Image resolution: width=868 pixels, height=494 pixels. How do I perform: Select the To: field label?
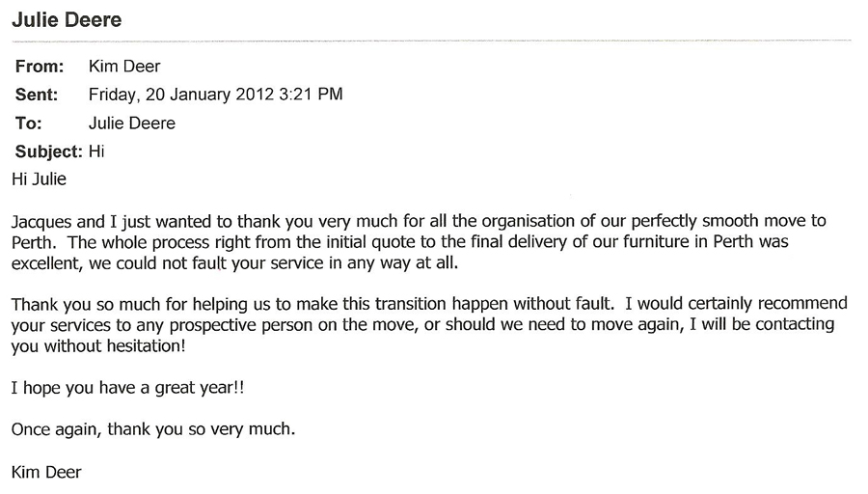[x=28, y=123]
